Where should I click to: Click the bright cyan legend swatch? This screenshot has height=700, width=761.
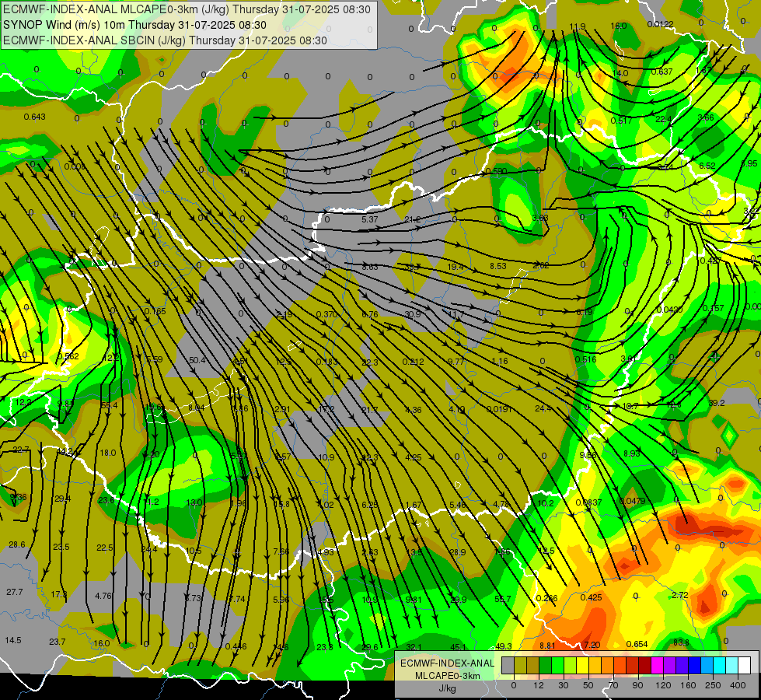(721, 666)
